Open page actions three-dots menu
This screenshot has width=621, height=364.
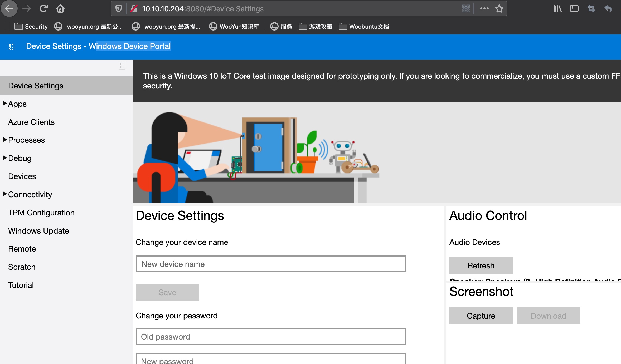click(x=484, y=9)
